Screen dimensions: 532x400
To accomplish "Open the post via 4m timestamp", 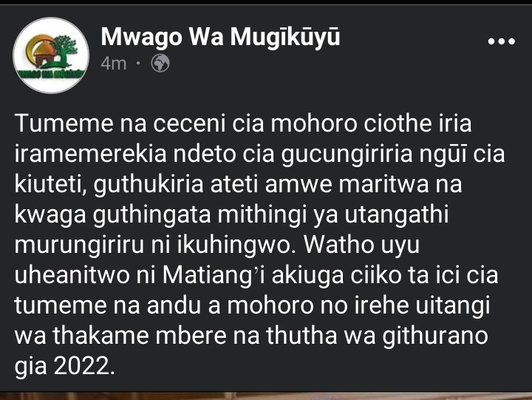I will click(114, 64).
